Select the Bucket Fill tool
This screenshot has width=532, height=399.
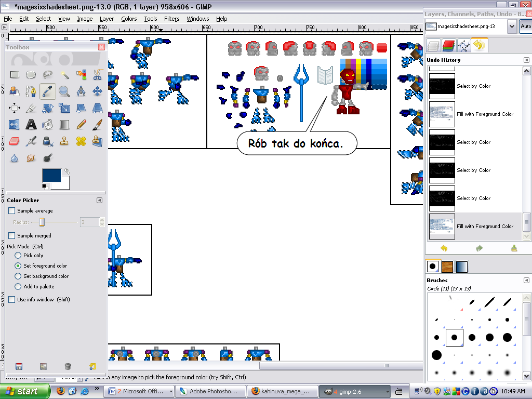tap(47, 125)
